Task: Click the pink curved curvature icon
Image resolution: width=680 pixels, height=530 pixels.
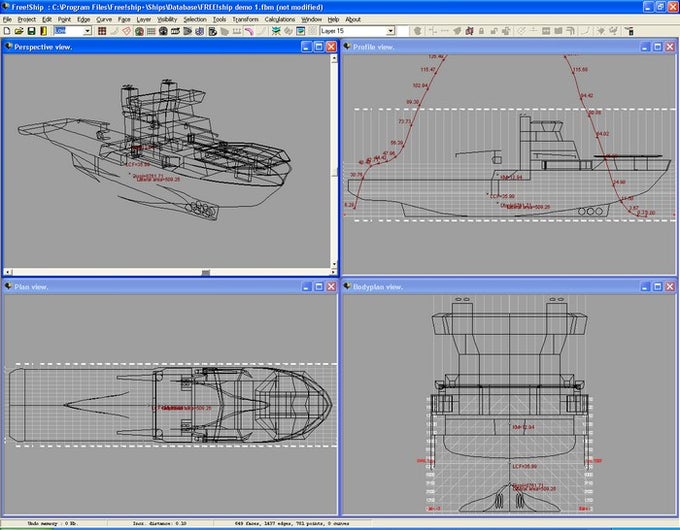Action: (x=248, y=31)
